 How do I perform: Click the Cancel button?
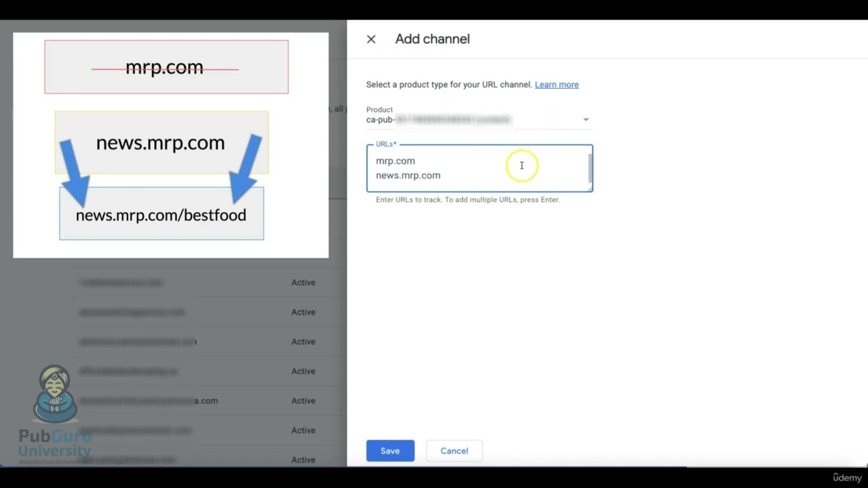coord(454,451)
